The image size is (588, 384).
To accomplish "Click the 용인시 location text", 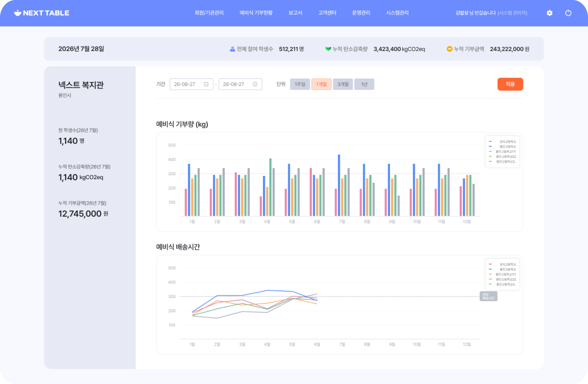I will click(65, 95).
